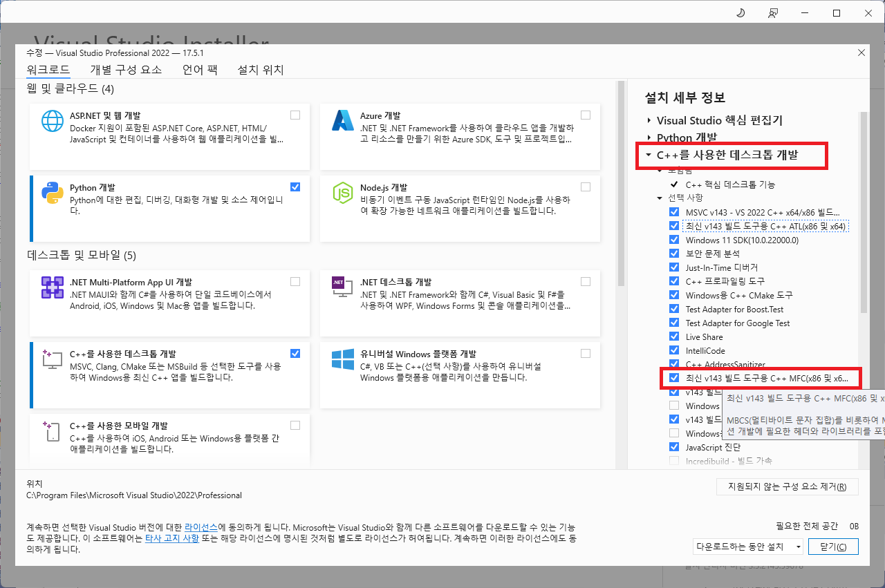Click the C++ desktop development monitor icon
The height and width of the screenshot is (588, 885).
53,360
